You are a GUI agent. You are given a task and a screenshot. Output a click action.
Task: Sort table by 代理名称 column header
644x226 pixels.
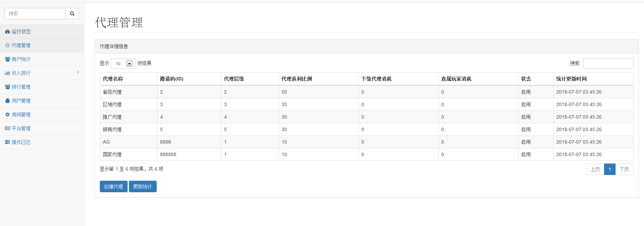[113, 79]
